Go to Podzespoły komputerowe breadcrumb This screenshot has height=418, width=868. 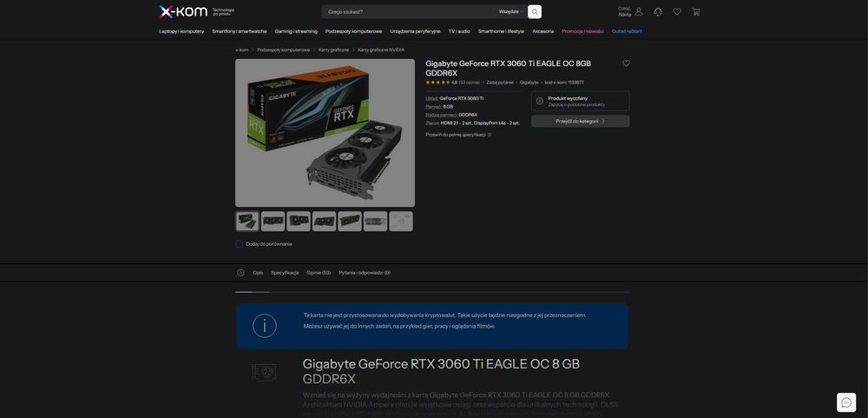coord(284,50)
